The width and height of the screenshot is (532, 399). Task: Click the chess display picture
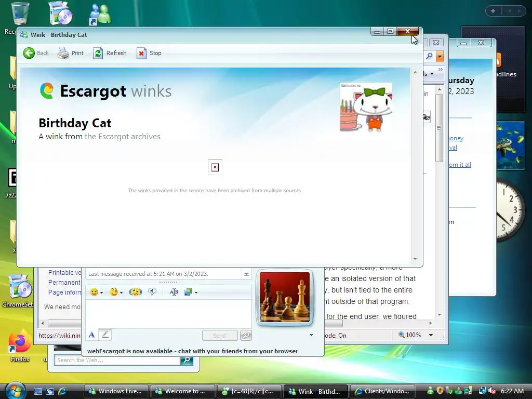[285, 297]
